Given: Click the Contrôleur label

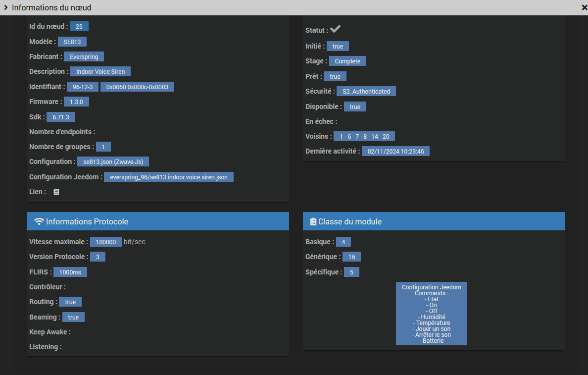Looking at the screenshot, I should [48, 287].
